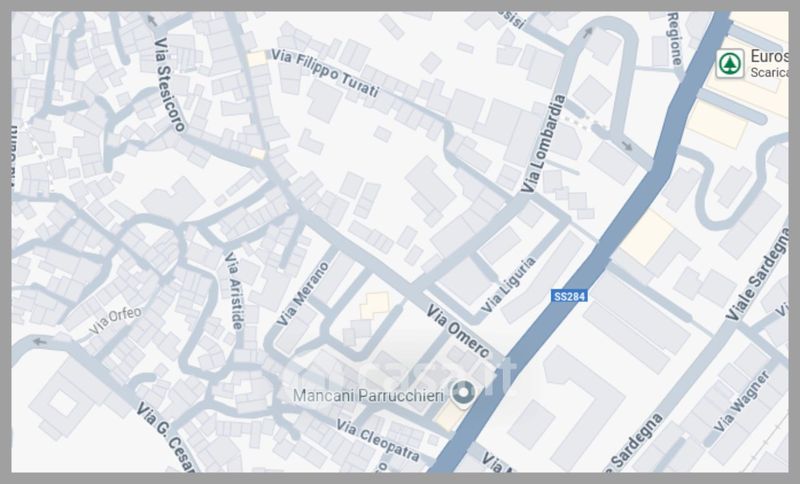Click the Eurospin supermarket green tree icon
The height and width of the screenshot is (484, 800).
[730, 64]
